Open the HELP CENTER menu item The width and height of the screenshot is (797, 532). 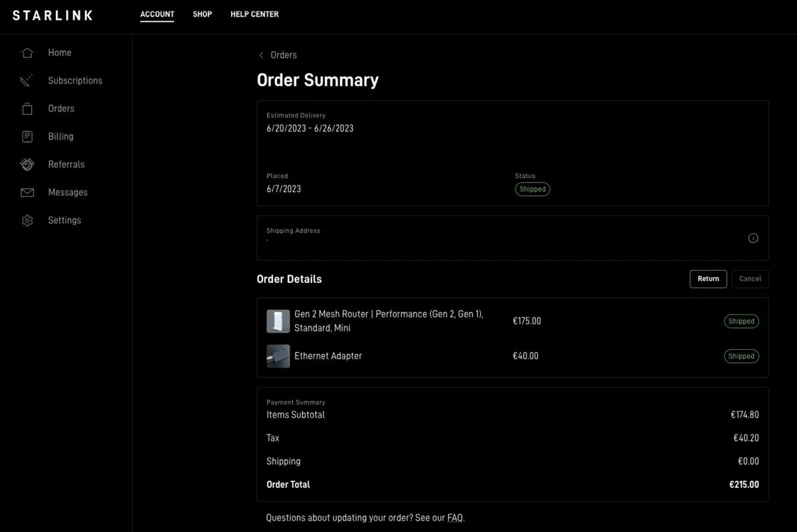pos(254,14)
